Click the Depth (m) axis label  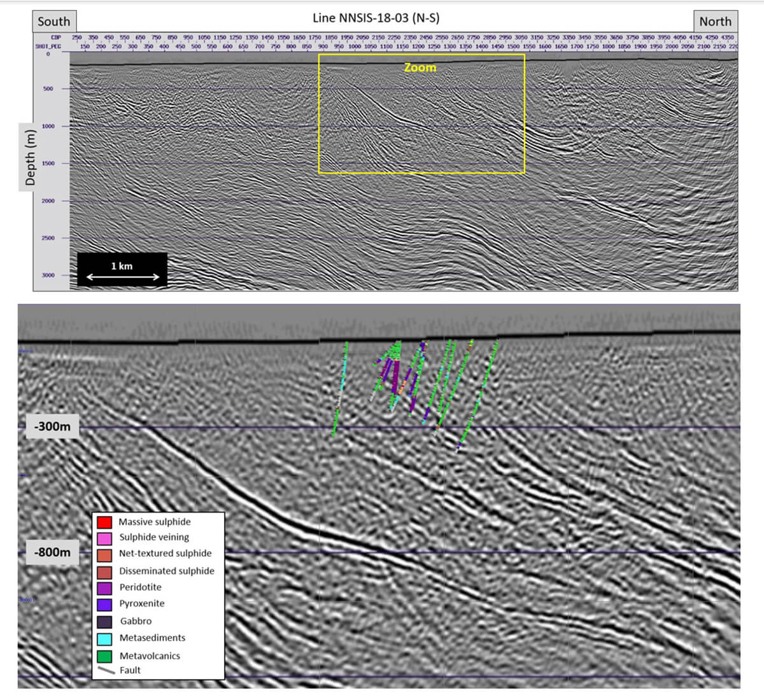click(x=30, y=155)
